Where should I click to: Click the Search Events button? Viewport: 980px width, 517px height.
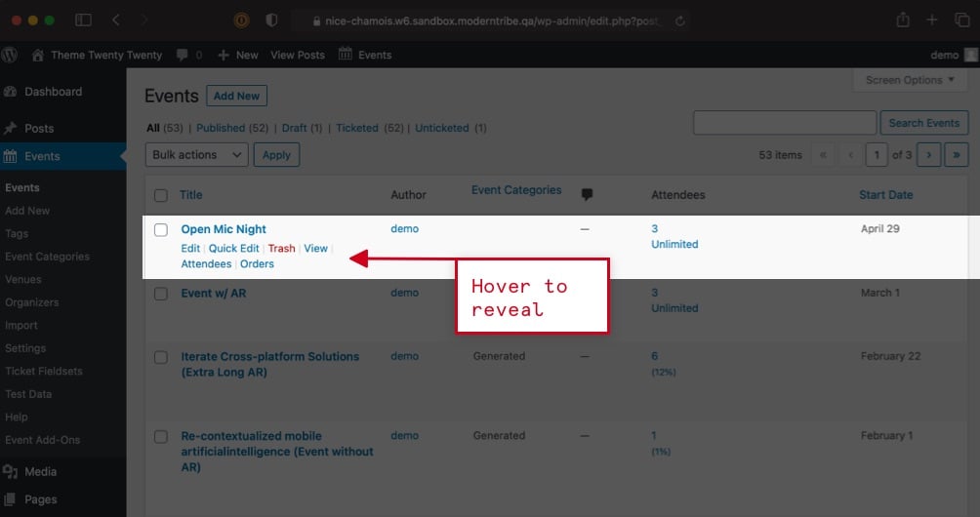[x=924, y=123]
